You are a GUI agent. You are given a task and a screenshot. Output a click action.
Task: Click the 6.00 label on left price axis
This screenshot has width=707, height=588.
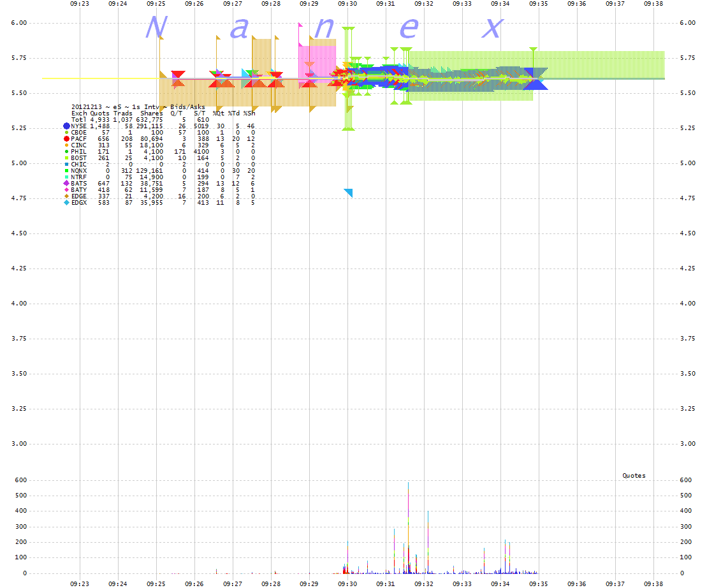(x=19, y=23)
